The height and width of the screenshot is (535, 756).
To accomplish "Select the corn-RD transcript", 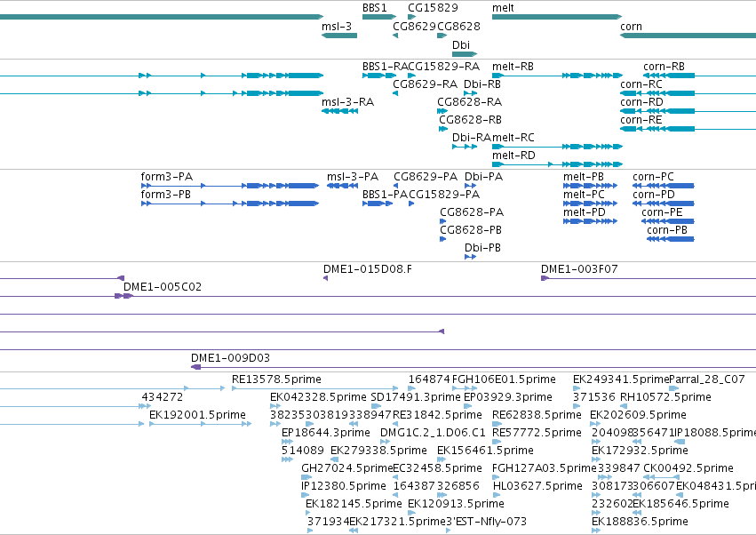I will coord(688,111).
